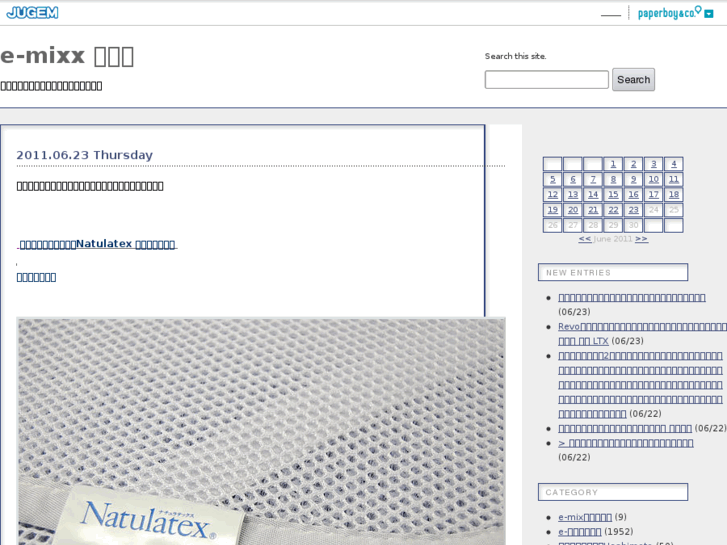Select calendar day 9
Screen dimensions: 727x545
coord(633,179)
